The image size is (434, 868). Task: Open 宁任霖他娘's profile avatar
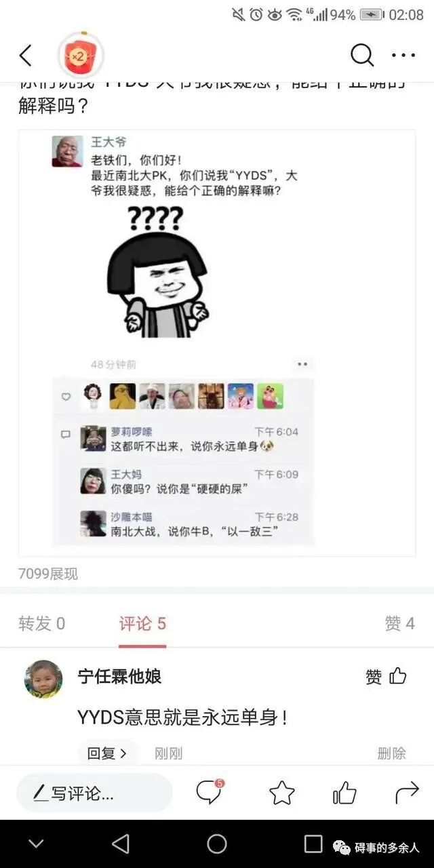(43, 679)
